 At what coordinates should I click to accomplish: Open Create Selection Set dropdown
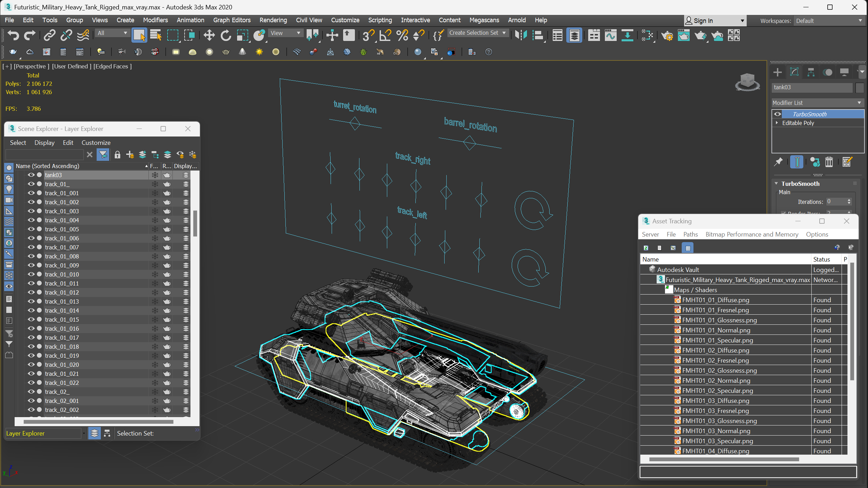tap(478, 33)
